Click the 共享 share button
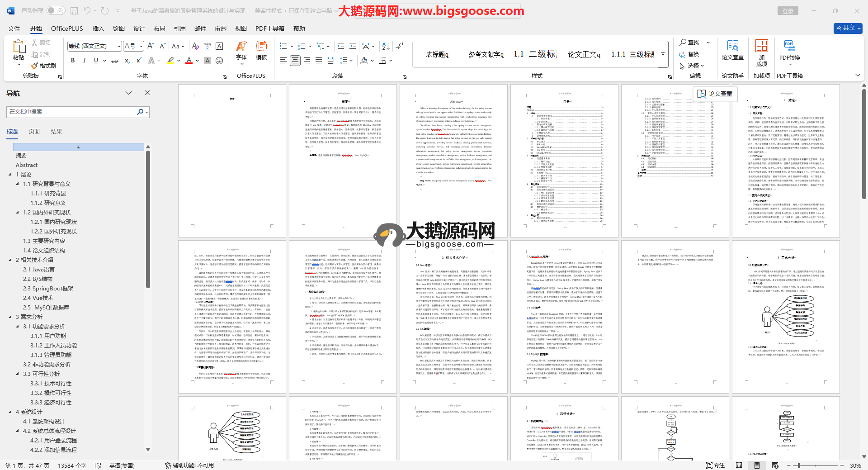The image size is (868, 470). click(x=848, y=28)
